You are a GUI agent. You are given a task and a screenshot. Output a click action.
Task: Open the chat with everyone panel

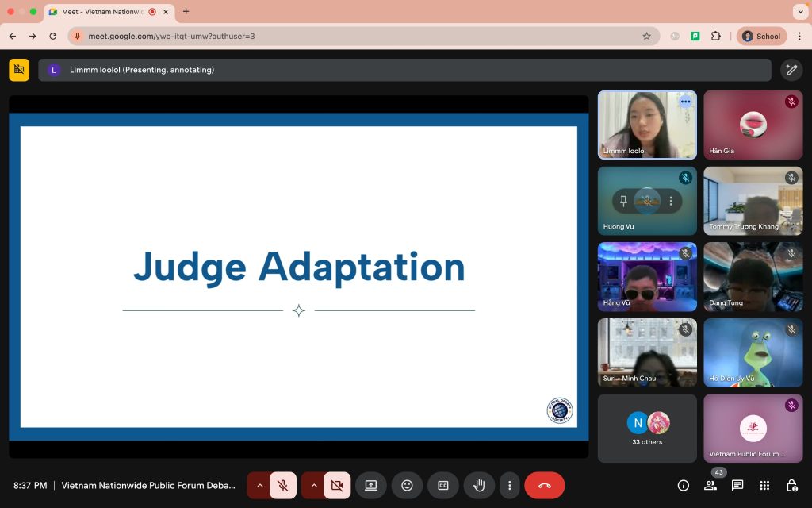coord(737,486)
